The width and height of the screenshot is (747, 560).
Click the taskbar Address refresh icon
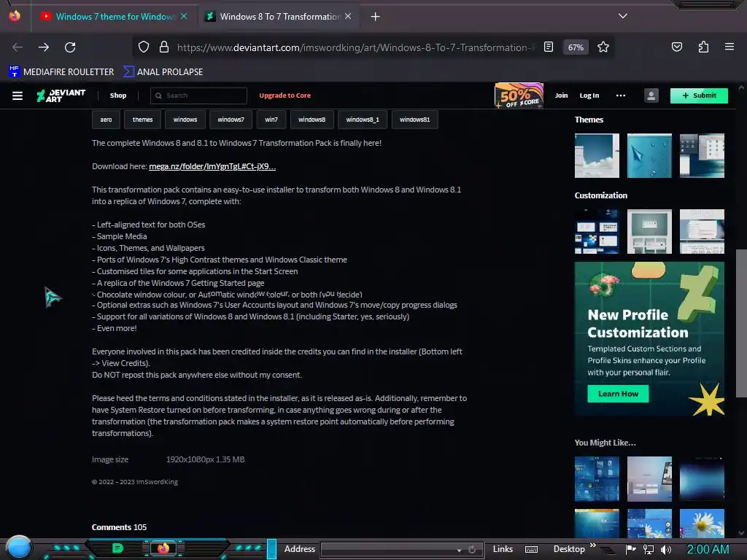pos(472,550)
